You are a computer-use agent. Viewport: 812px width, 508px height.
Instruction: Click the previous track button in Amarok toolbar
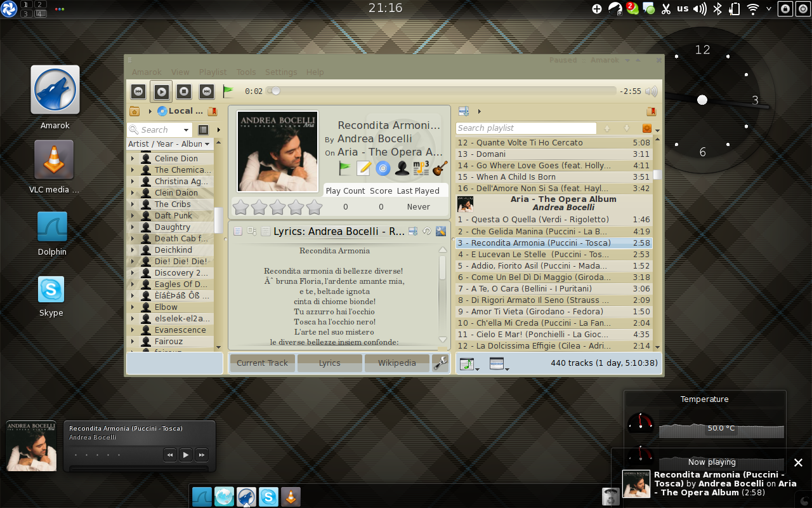(138, 91)
